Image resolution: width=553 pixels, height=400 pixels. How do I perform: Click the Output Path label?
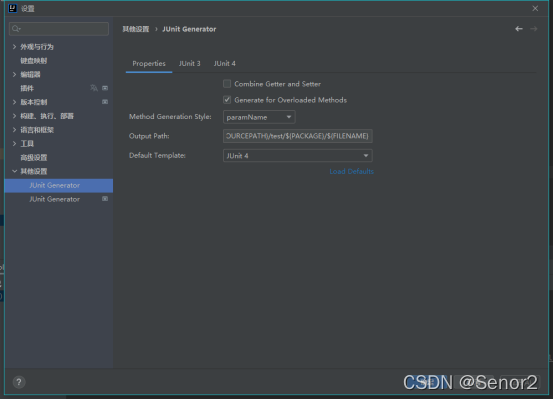(149, 136)
